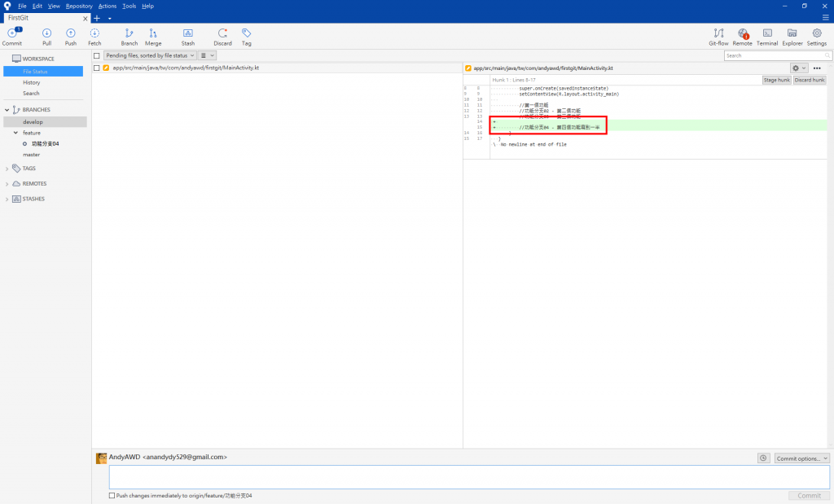Open the Edit menu
The width and height of the screenshot is (834, 504).
37,6
